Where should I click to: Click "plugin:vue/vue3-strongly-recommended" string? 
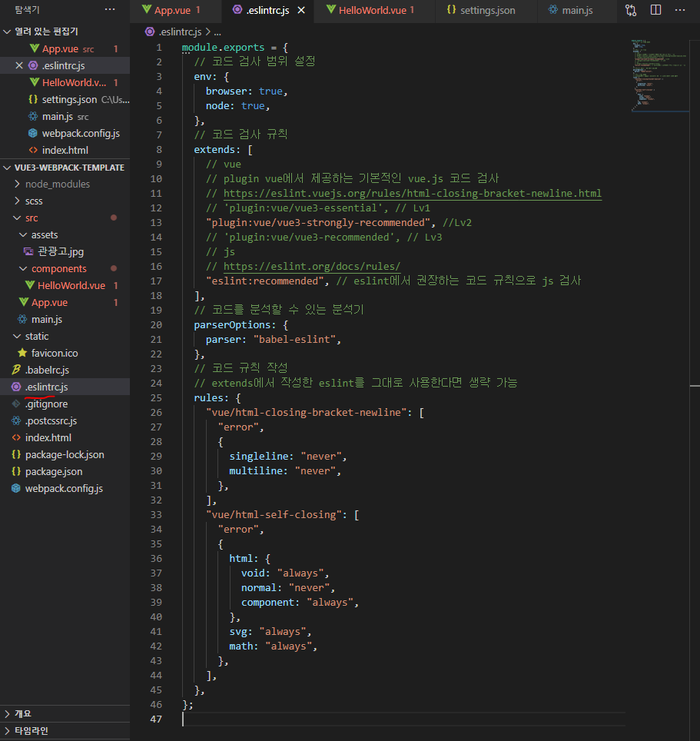tap(318, 223)
